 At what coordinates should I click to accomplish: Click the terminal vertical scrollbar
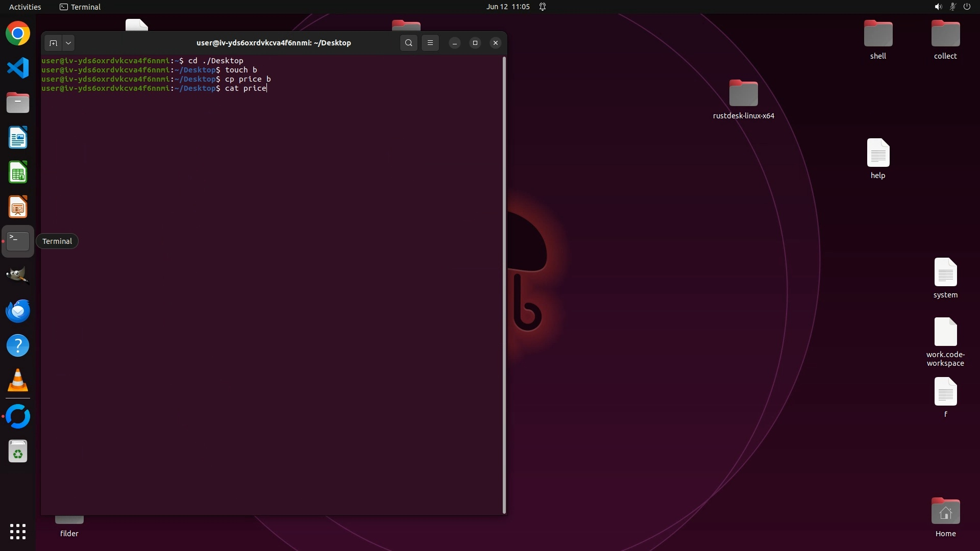[504, 285]
